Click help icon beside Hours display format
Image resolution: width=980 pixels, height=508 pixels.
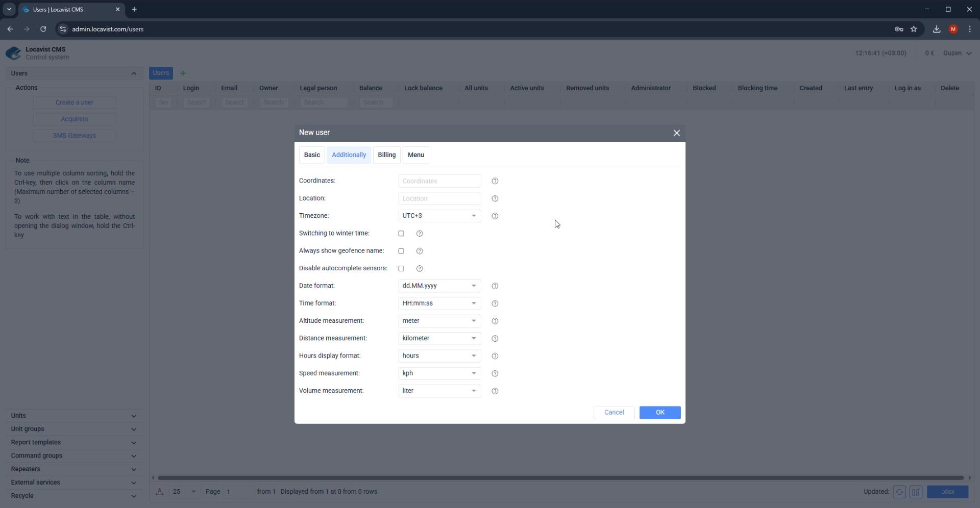(495, 356)
